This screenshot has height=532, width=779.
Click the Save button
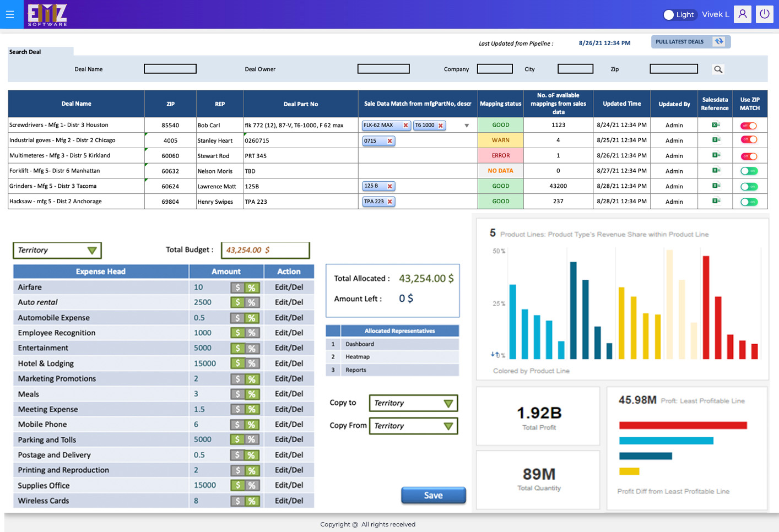coord(433,496)
